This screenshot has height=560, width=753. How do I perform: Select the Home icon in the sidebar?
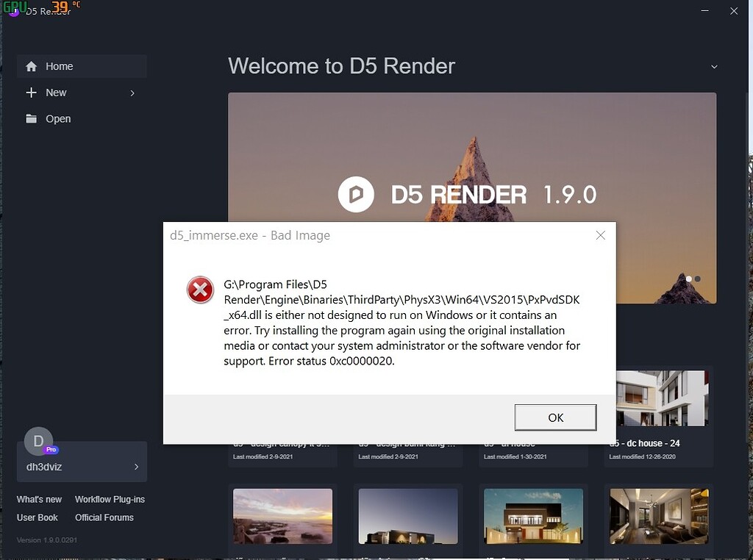point(31,66)
